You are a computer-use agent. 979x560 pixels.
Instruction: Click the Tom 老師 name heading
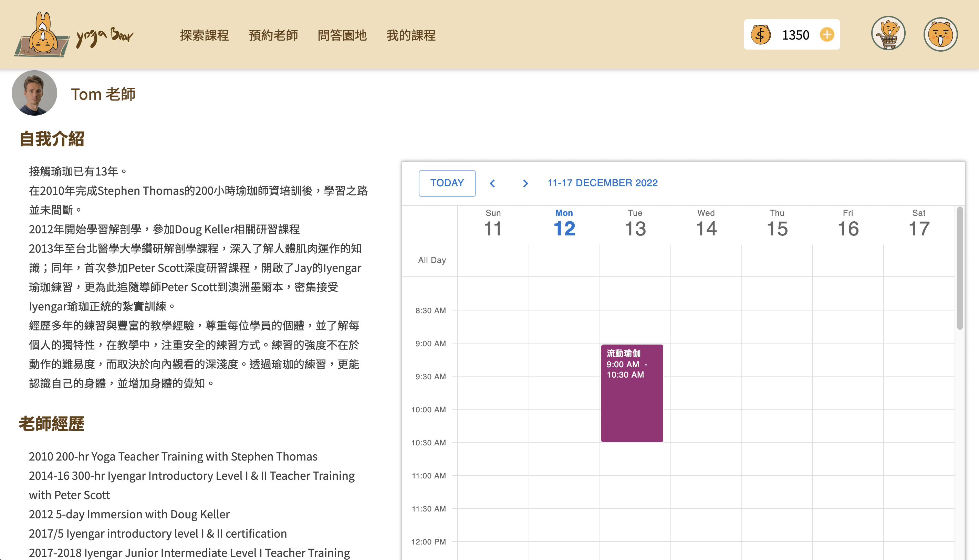(103, 94)
